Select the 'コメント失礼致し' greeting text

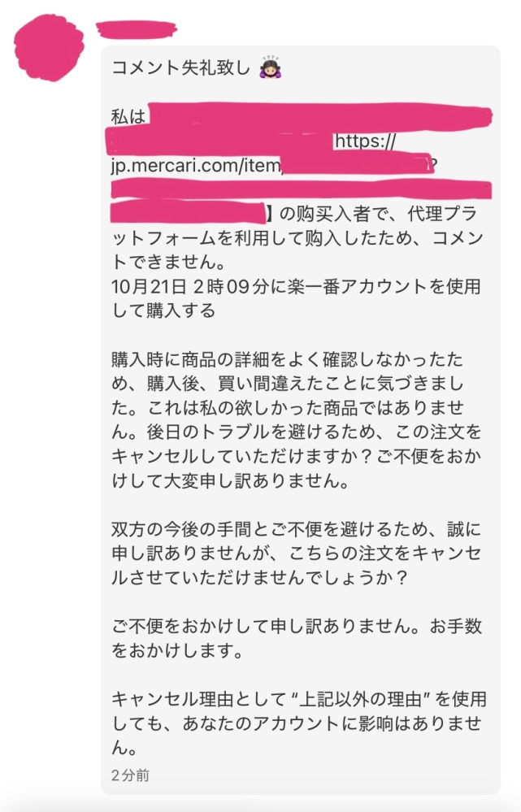[180, 67]
